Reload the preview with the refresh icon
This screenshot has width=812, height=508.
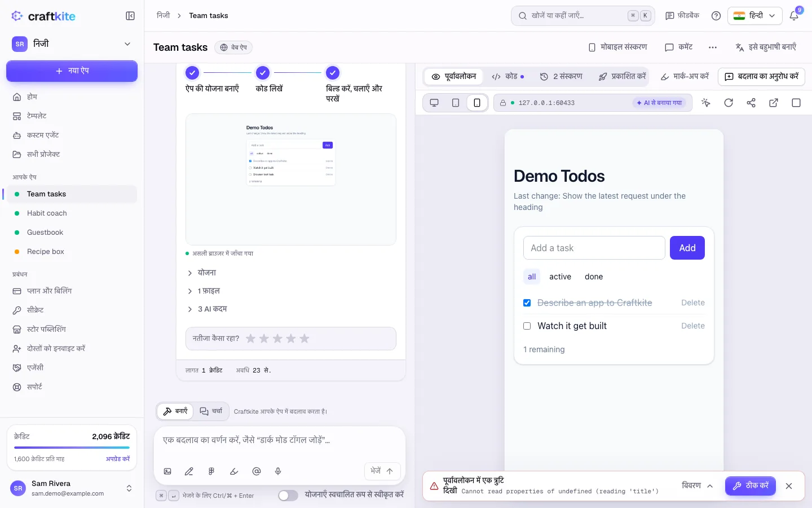(x=729, y=103)
